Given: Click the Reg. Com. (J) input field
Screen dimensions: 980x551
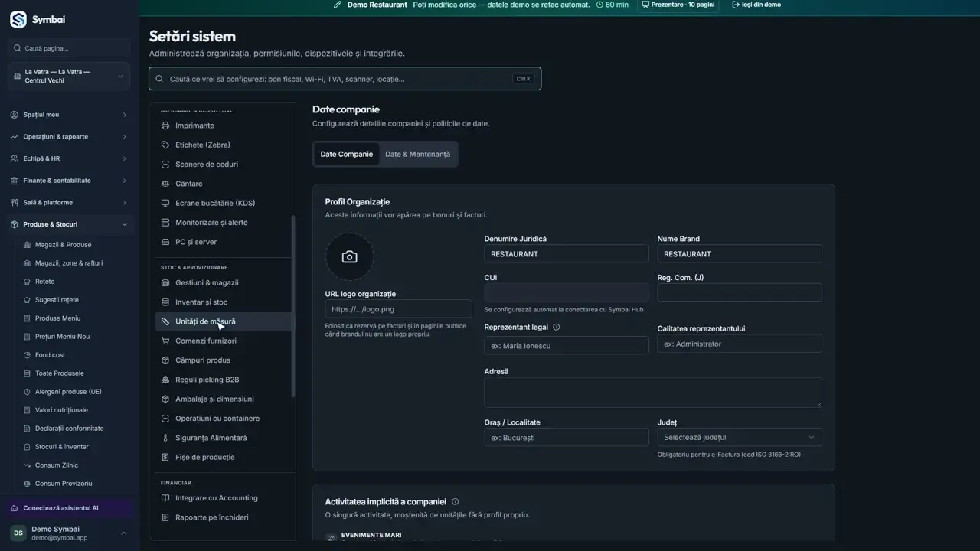Looking at the screenshot, I should click(x=740, y=292).
